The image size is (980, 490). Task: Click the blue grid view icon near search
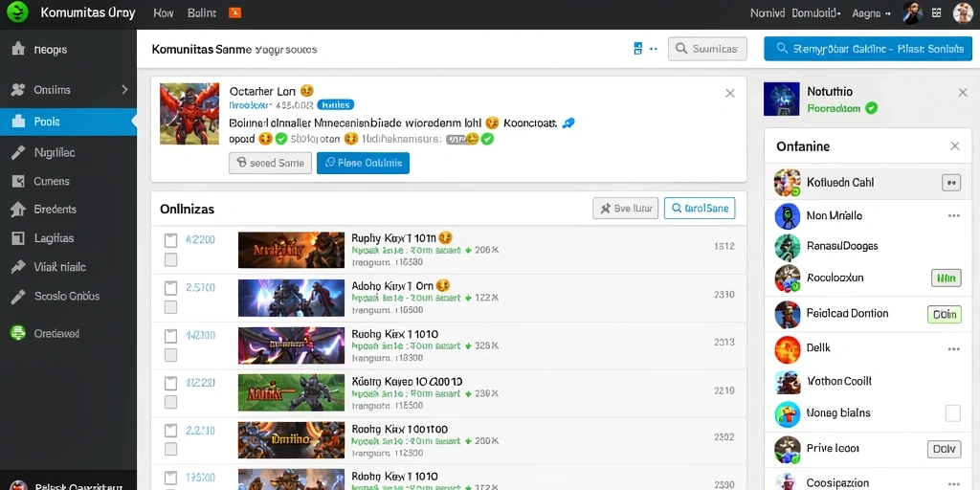coord(638,48)
